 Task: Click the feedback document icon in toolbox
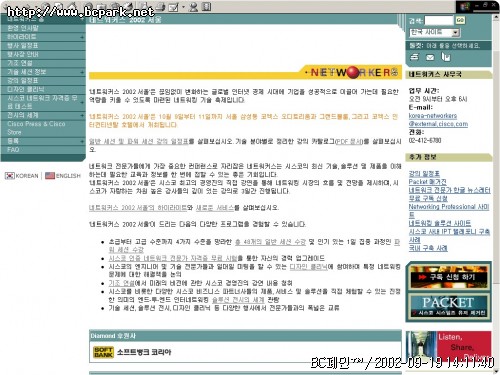(446, 57)
